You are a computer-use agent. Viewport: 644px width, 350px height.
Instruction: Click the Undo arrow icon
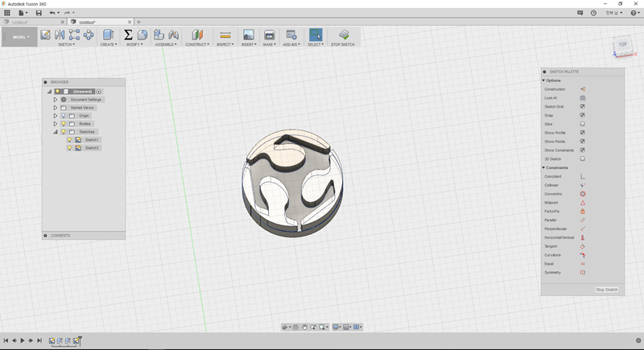[52, 13]
